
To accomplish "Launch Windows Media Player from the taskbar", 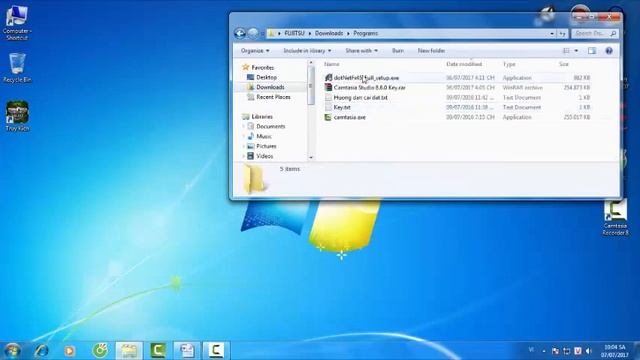I will [x=70, y=350].
